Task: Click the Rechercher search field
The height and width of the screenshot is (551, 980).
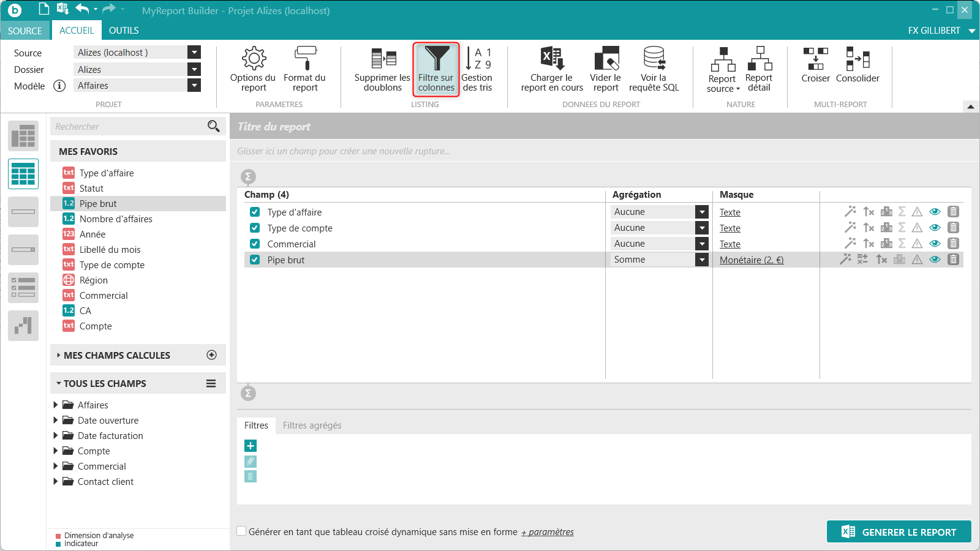Action: point(130,127)
